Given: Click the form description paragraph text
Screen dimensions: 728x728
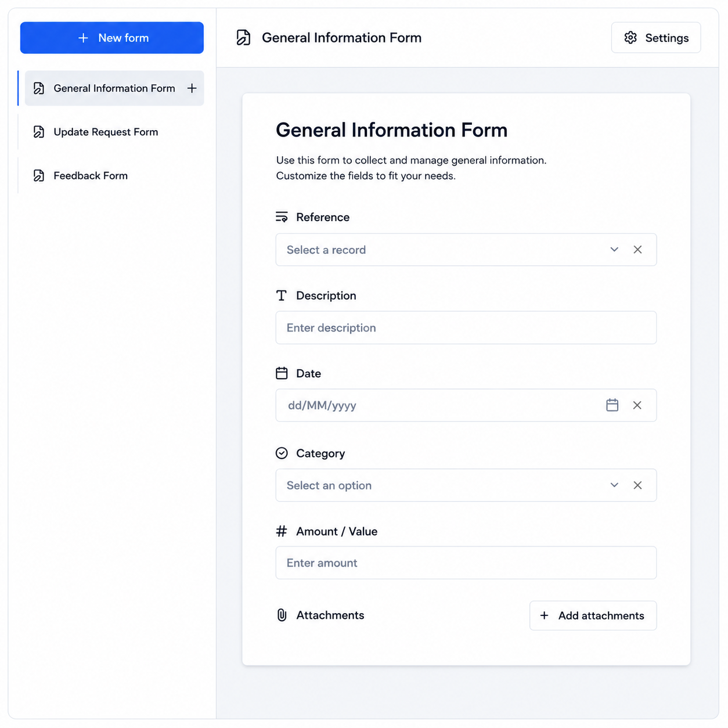Looking at the screenshot, I should click(411, 168).
